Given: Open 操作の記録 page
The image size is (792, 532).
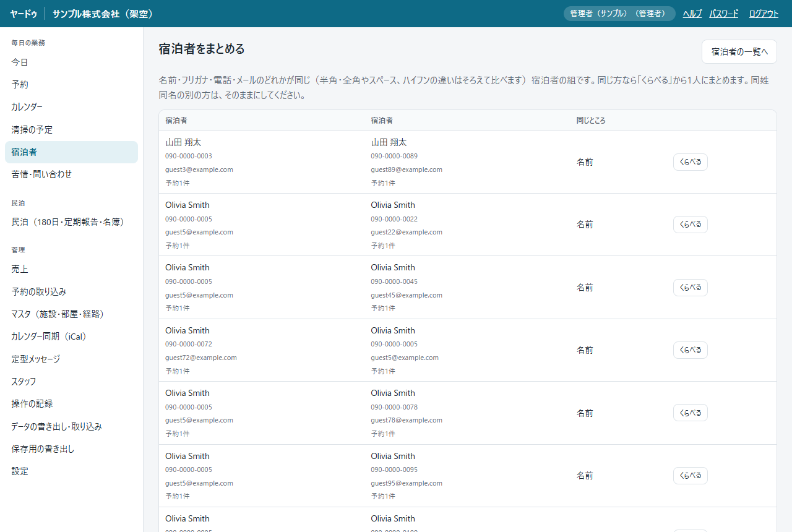Looking at the screenshot, I should [71, 403].
